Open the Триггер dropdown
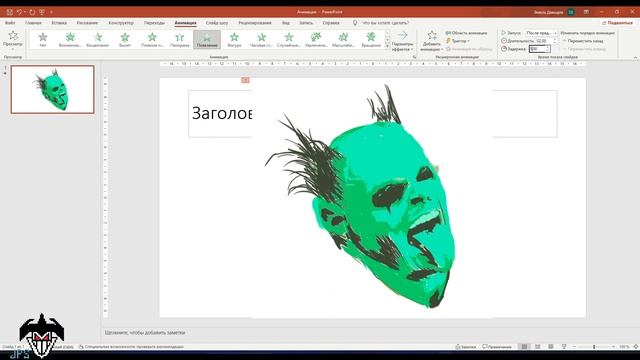The image size is (640, 360). coord(458,41)
